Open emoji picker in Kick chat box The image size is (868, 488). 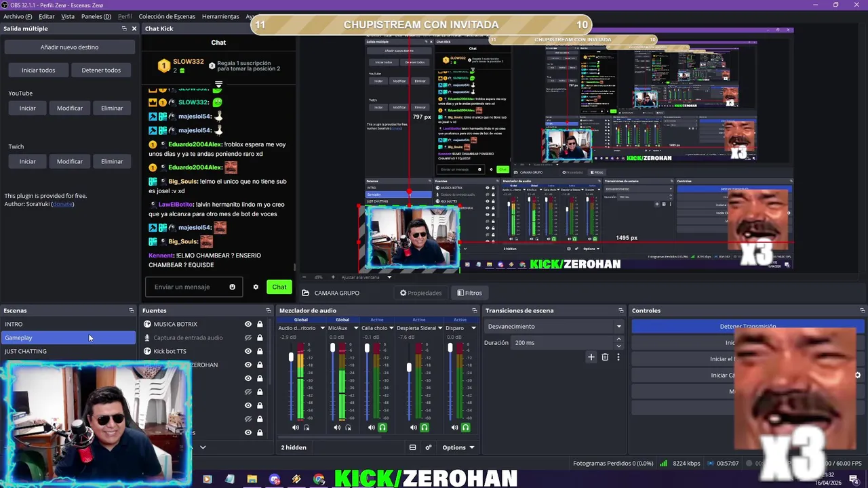click(232, 287)
